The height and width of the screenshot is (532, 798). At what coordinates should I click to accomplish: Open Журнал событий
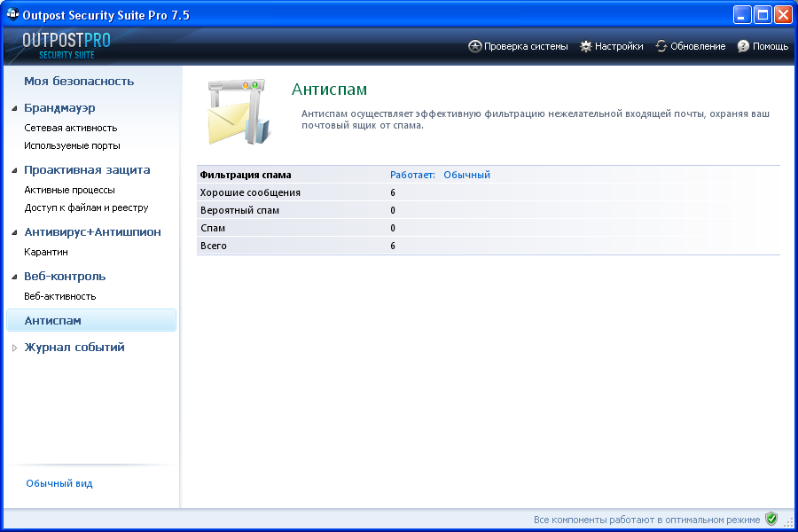pyautogui.click(x=74, y=348)
